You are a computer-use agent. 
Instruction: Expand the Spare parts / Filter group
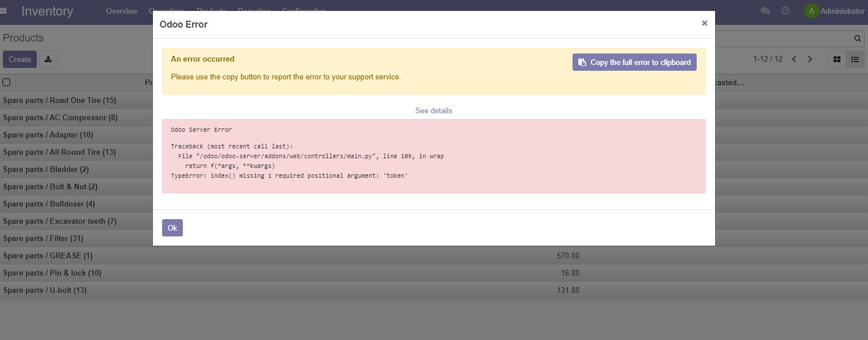[x=43, y=238]
